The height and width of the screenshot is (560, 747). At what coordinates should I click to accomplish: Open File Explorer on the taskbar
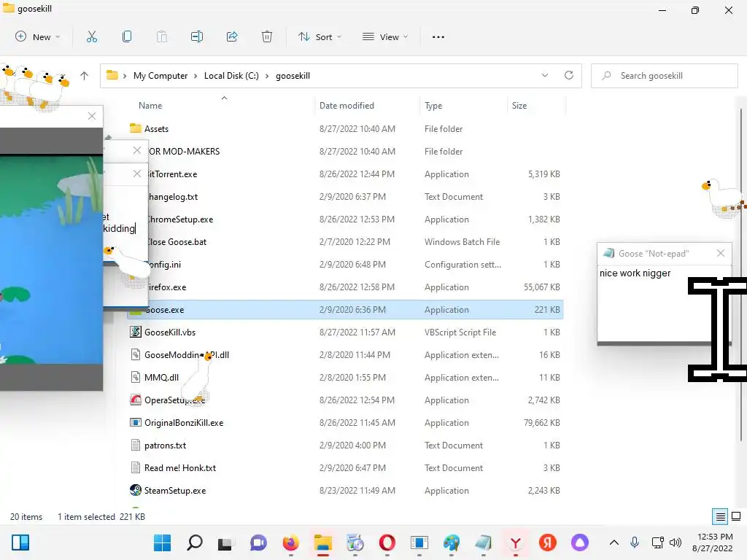tap(322, 542)
